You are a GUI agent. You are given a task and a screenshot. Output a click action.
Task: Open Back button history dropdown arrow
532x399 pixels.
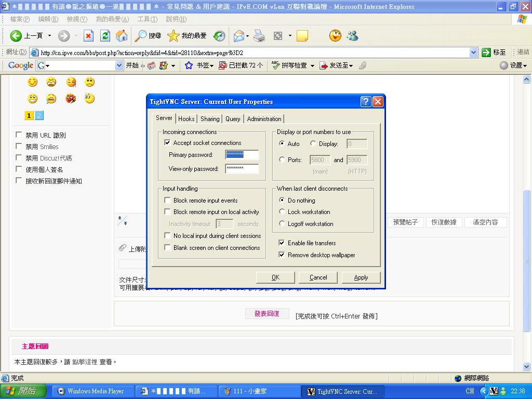click(49, 36)
